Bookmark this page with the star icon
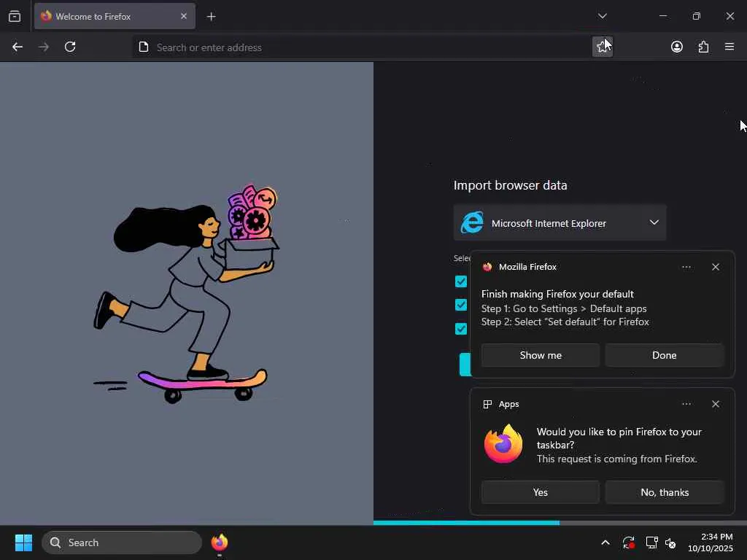The width and height of the screenshot is (747, 560). tap(602, 46)
